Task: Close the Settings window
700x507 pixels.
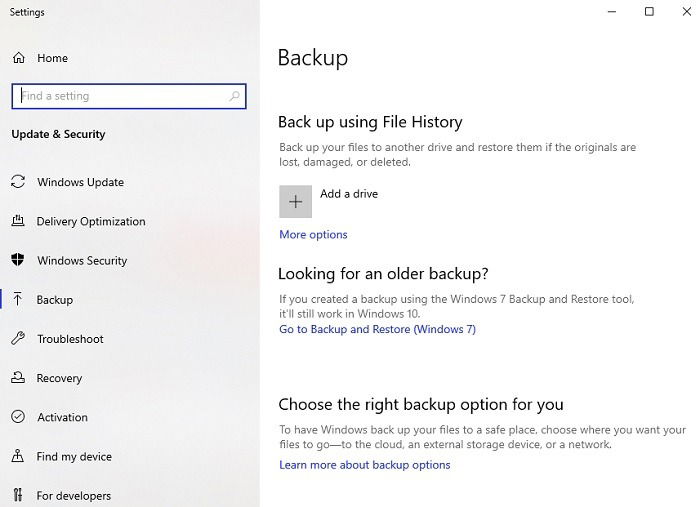Action: point(687,12)
